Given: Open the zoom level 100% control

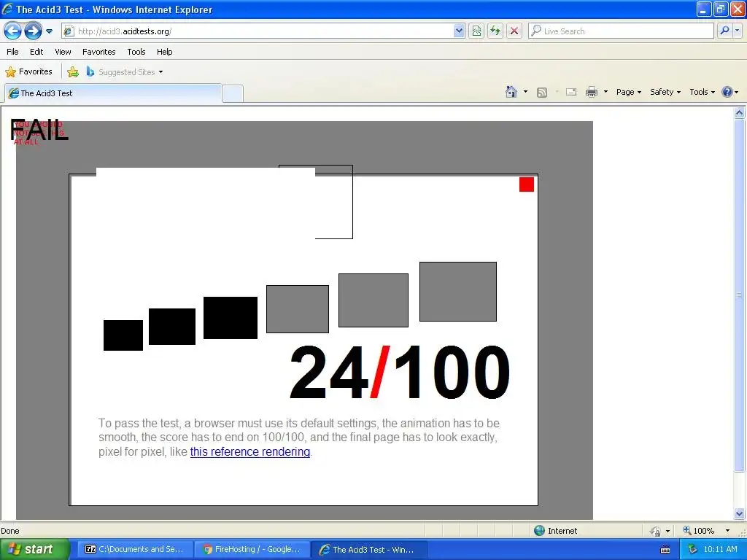Looking at the screenshot, I should (x=698, y=531).
